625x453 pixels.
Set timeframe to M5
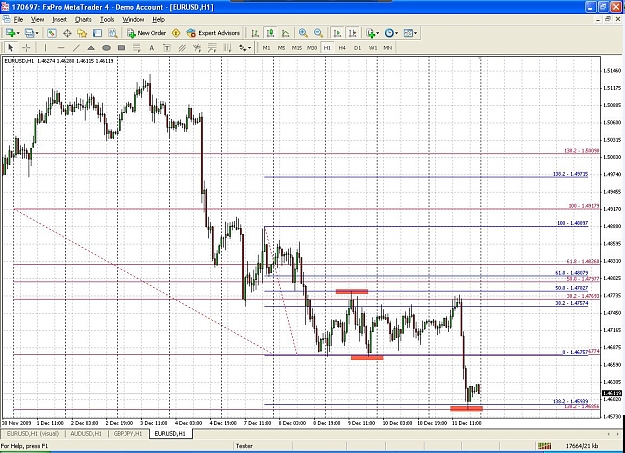click(281, 48)
